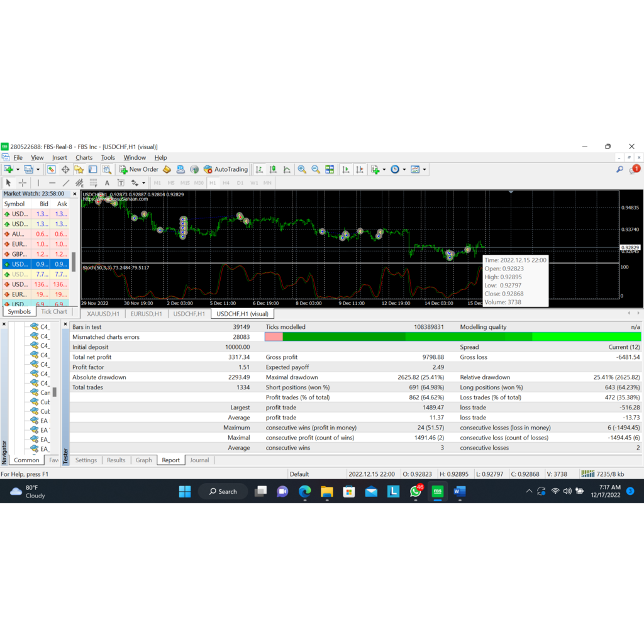Open the Tools menu
This screenshot has height=644, width=644.
(x=108, y=158)
